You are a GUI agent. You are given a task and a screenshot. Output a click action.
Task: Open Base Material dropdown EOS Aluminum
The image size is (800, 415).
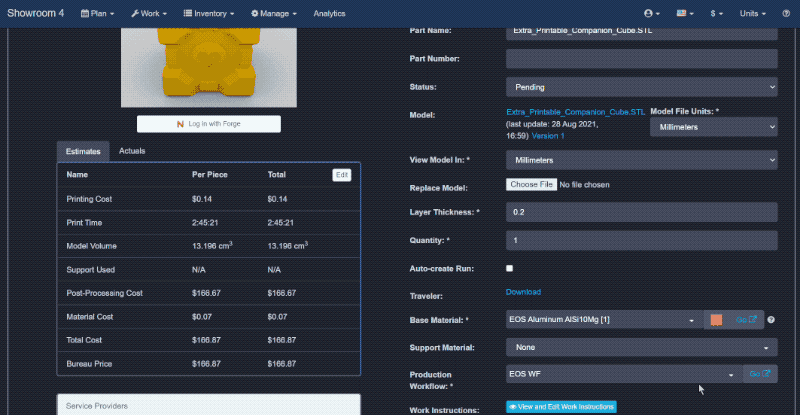(x=604, y=320)
